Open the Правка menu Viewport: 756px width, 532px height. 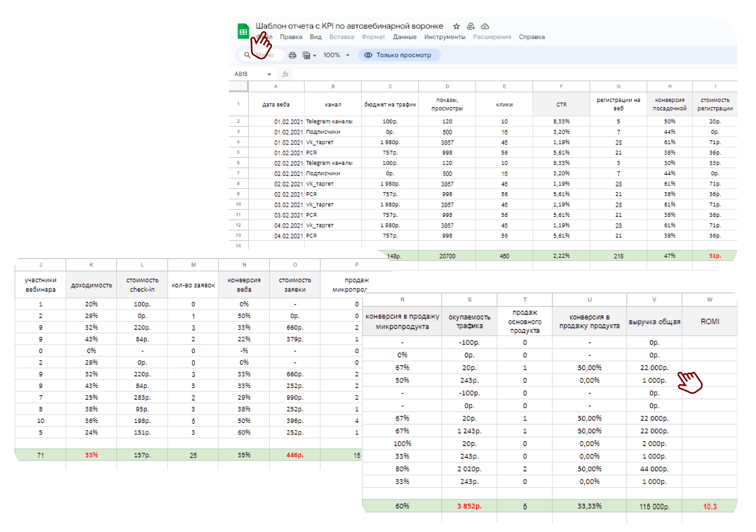(x=291, y=37)
